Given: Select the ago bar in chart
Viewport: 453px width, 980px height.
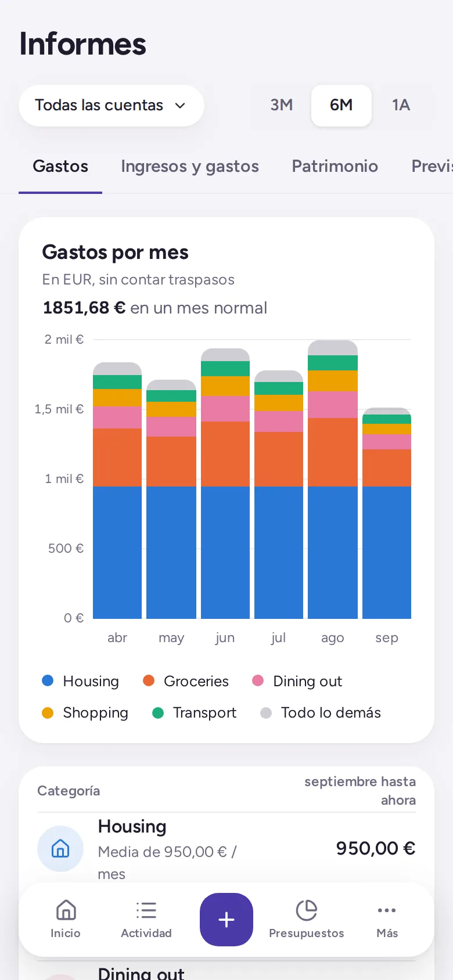Looking at the screenshot, I should (x=333, y=480).
